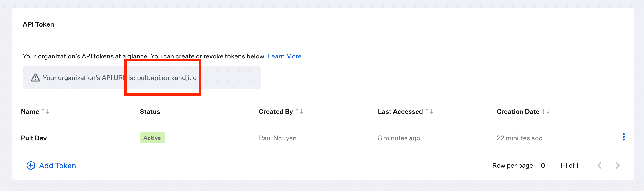The height and width of the screenshot is (191, 644).
Task: Click the next page chevron arrow
Action: point(618,166)
